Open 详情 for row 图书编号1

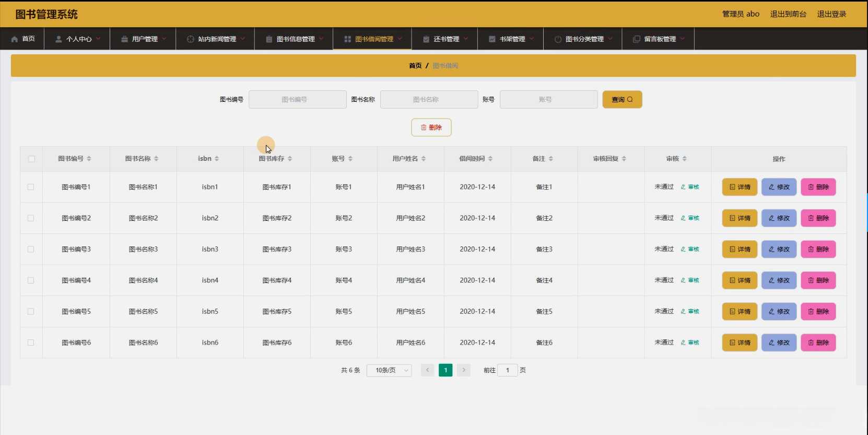tap(740, 187)
